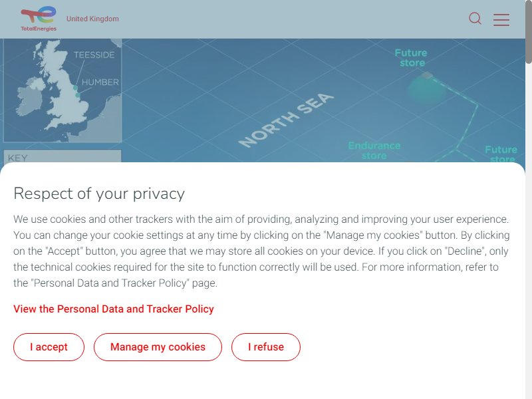Open the search magnifier icon

pyautogui.click(x=475, y=19)
